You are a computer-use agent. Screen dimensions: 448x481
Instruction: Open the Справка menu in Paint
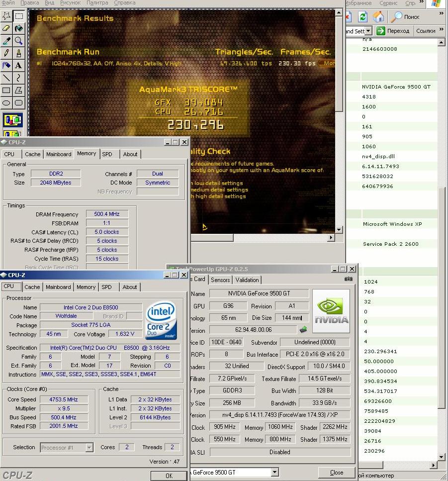coord(124,2)
